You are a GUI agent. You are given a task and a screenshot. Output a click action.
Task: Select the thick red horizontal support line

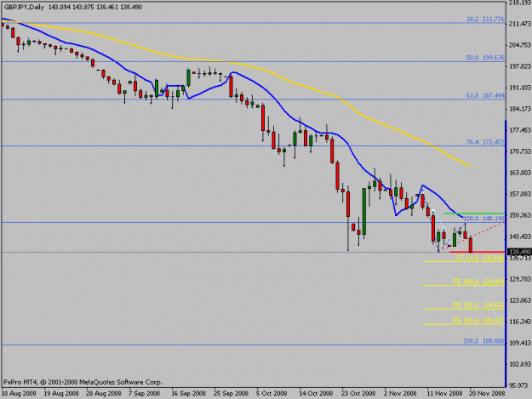coord(477,252)
